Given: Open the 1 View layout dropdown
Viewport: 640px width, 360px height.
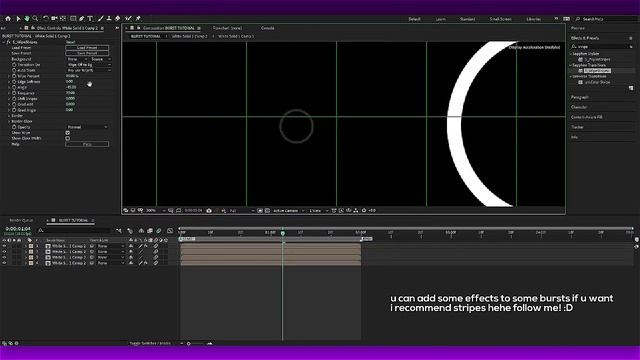Looking at the screenshot, I should (x=318, y=211).
